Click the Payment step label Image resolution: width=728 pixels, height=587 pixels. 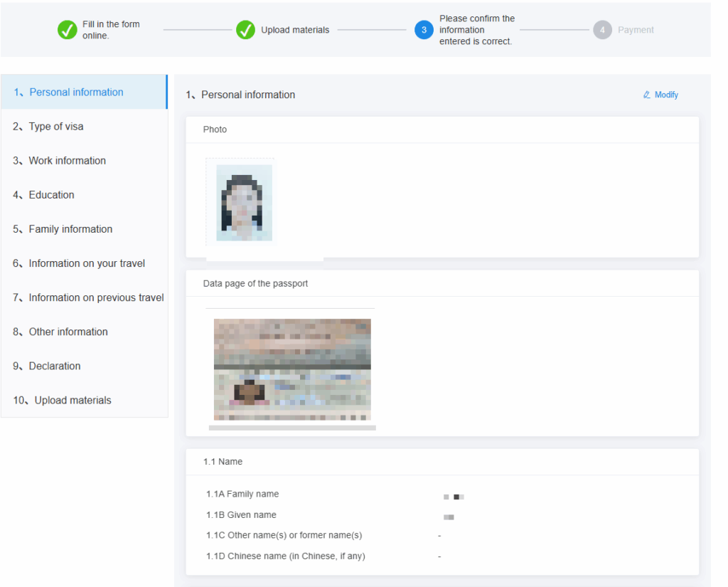click(x=636, y=30)
